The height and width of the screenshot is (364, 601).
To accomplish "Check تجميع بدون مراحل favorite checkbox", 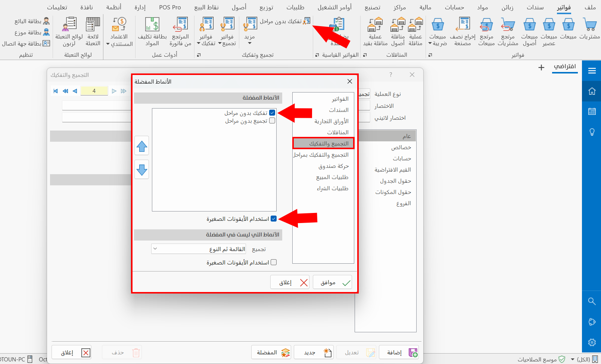I will tap(272, 121).
